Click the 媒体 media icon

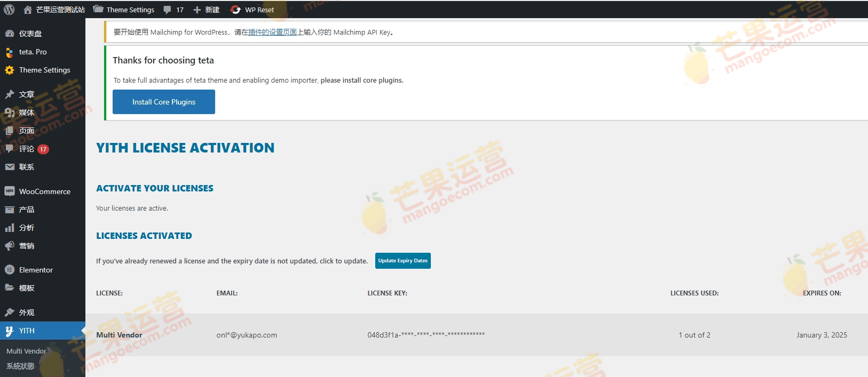pyautogui.click(x=10, y=113)
